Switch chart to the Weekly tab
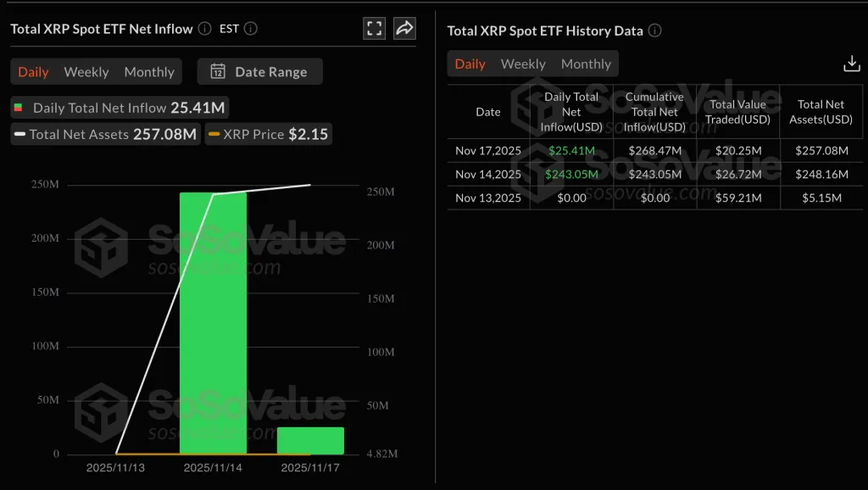 coord(86,72)
